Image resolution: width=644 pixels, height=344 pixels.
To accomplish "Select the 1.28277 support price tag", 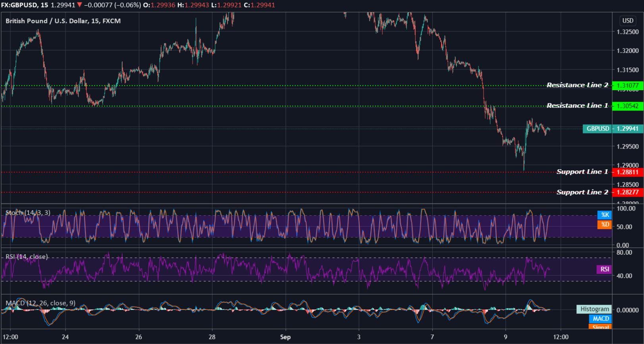I will 628,192.
